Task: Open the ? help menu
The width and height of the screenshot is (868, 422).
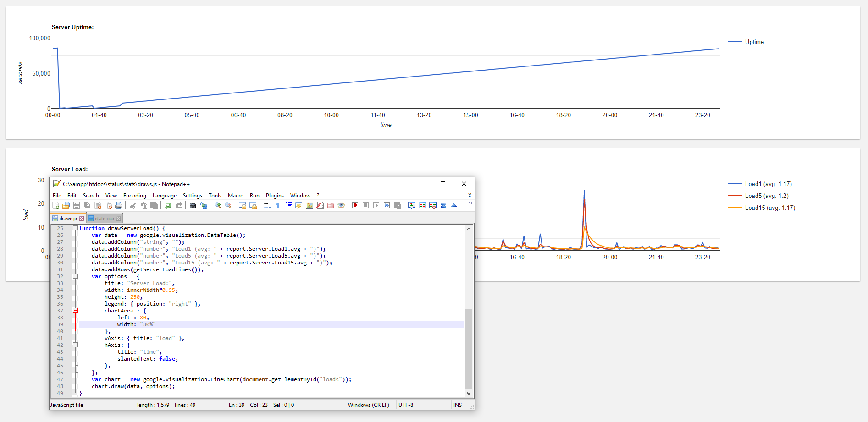Action: coord(318,196)
